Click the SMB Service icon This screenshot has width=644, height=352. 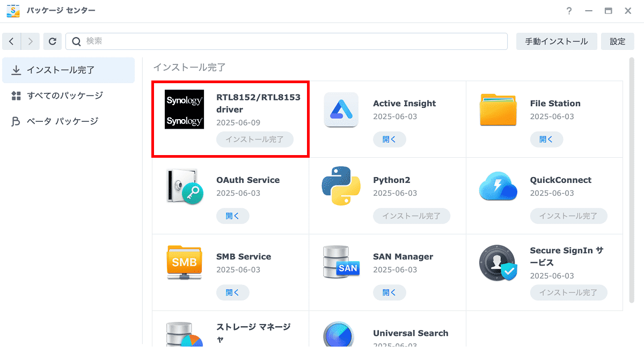click(184, 262)
